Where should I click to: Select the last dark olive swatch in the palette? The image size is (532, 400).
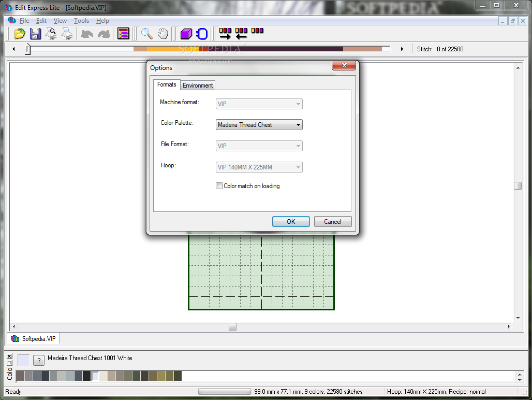[178, 376]
